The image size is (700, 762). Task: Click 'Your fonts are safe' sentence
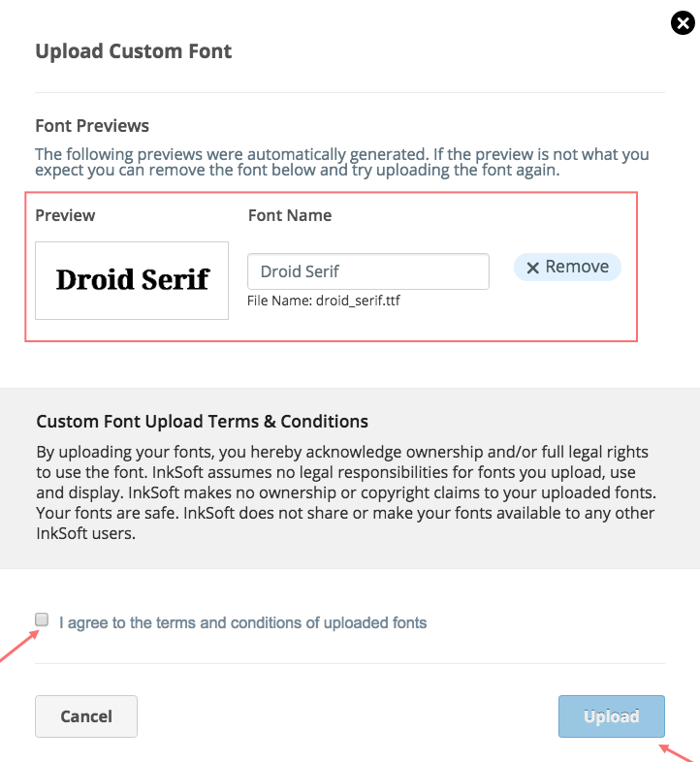point(106,513)
